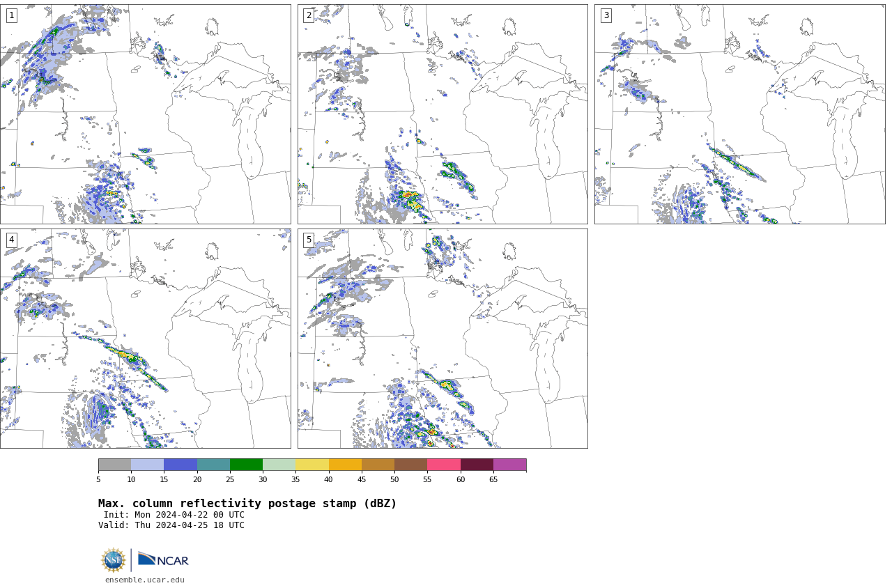The image size is (892, 588).
Task: Open ensemble member 1 reflectivity map
Action: [145, 114]
